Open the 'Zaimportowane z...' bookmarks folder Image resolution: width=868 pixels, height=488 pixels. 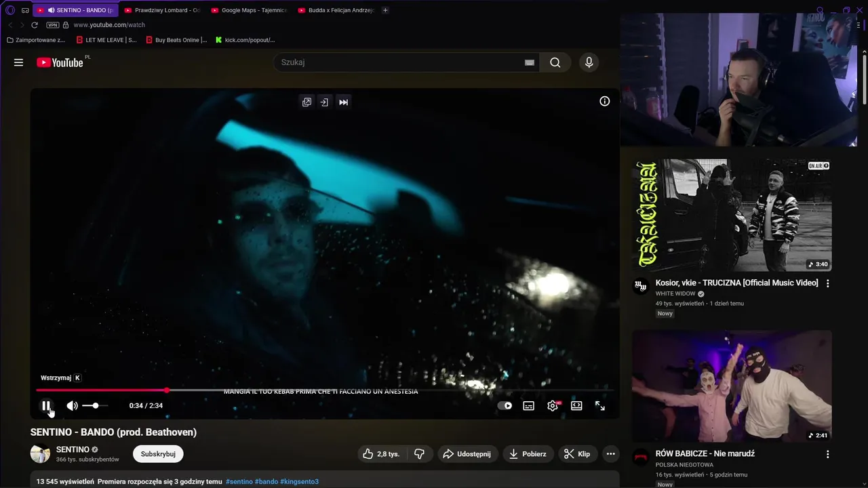(x=35, y=40)
